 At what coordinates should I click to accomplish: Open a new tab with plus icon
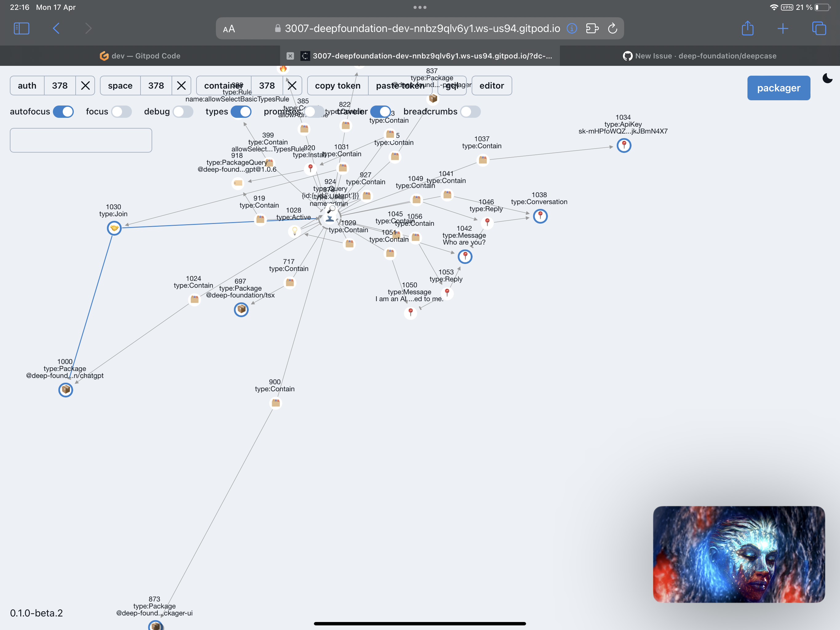[783, 29]
